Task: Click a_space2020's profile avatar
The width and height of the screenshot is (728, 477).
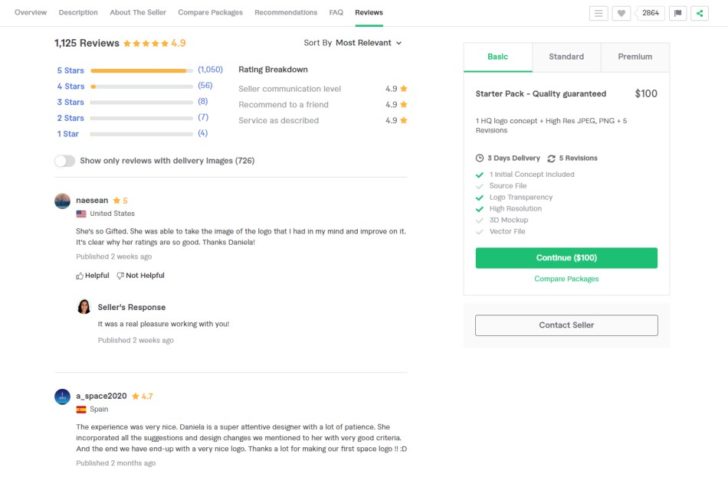Action: pos(62,397)
